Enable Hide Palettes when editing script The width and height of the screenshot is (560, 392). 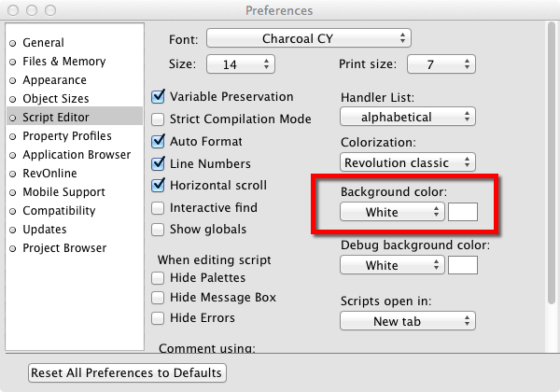(x=159, y=278)
